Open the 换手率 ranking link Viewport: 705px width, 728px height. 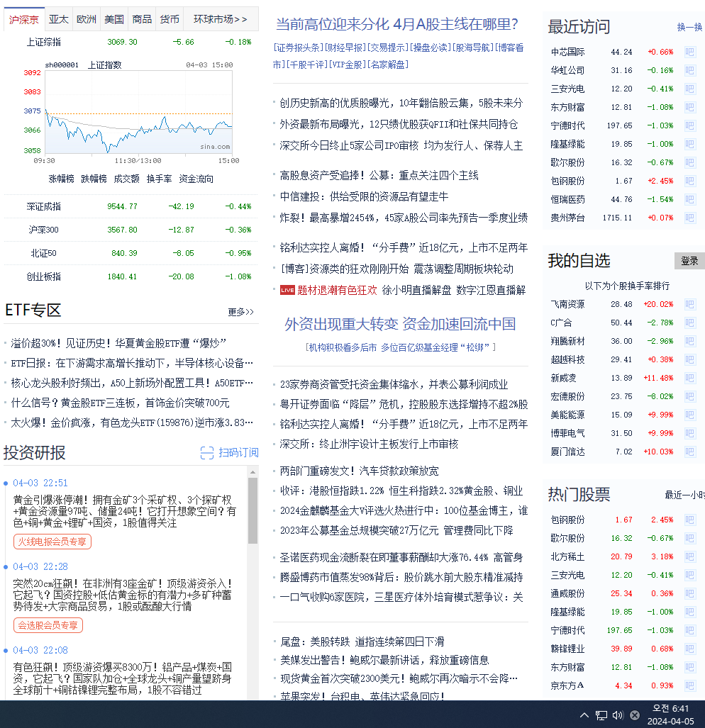(160, 179)
